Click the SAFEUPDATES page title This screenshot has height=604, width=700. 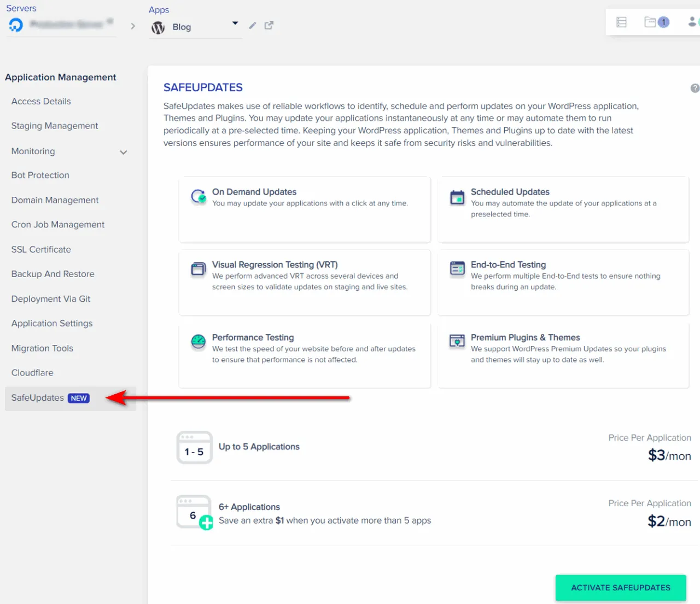pos(203,87)
